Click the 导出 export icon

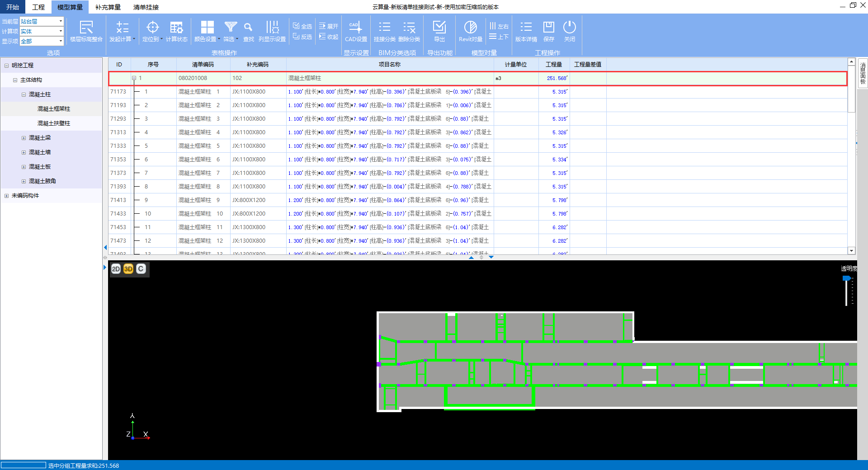coord(439,31)
